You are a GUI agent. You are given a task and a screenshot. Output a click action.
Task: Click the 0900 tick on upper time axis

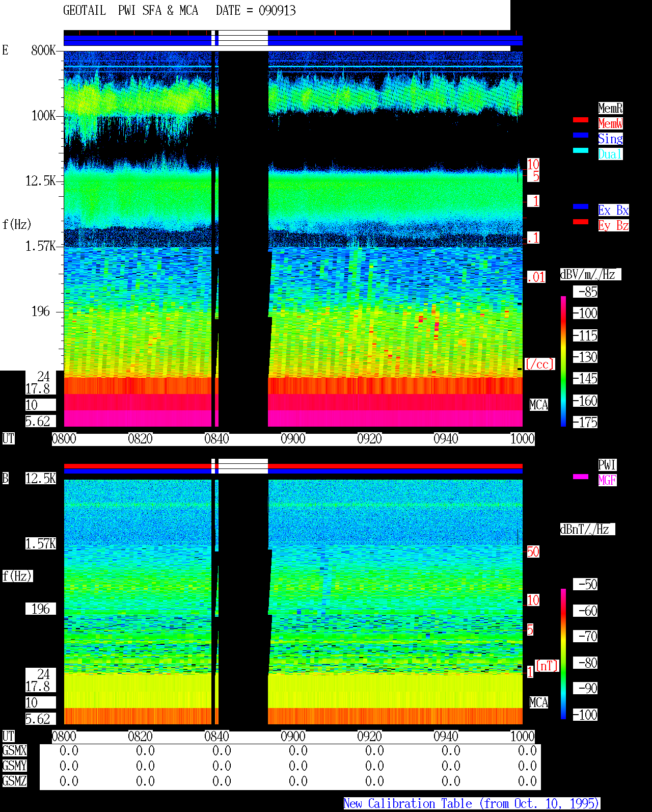pos(293,438)
